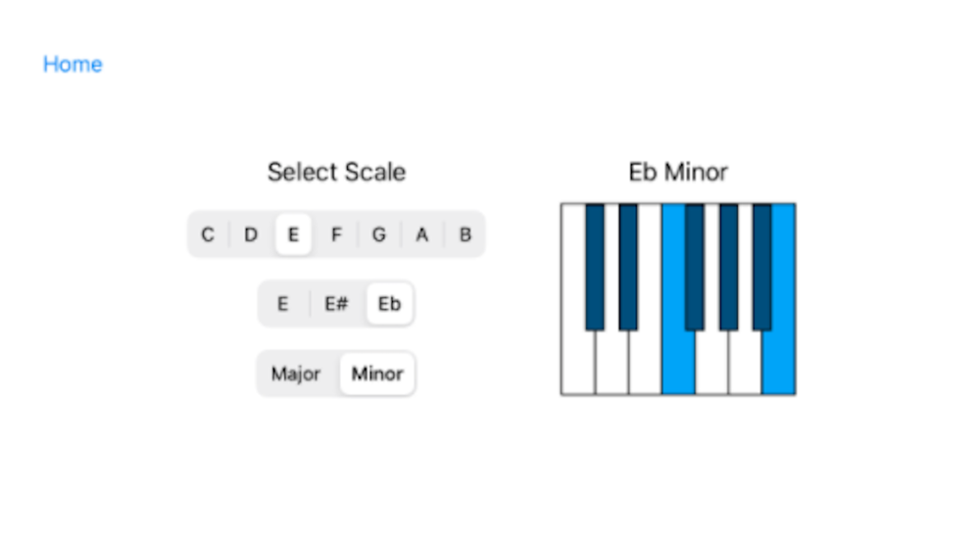Select E in the seven-note letter row
Viewport: 980px width, 552px height.
(x=293, y=234)
